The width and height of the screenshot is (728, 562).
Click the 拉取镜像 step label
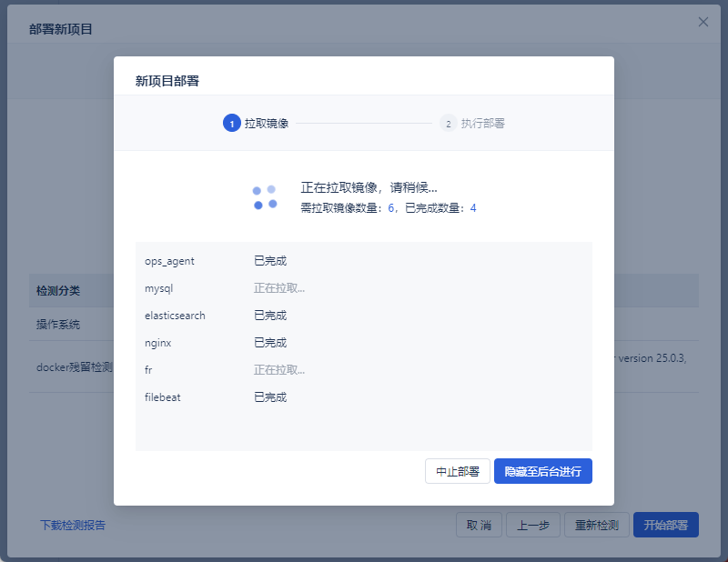[267, 124]
